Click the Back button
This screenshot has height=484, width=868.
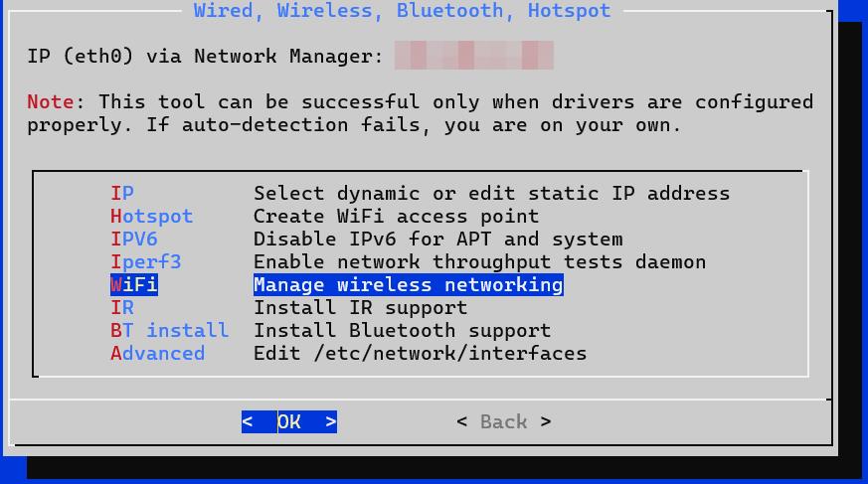coord(504,422)
